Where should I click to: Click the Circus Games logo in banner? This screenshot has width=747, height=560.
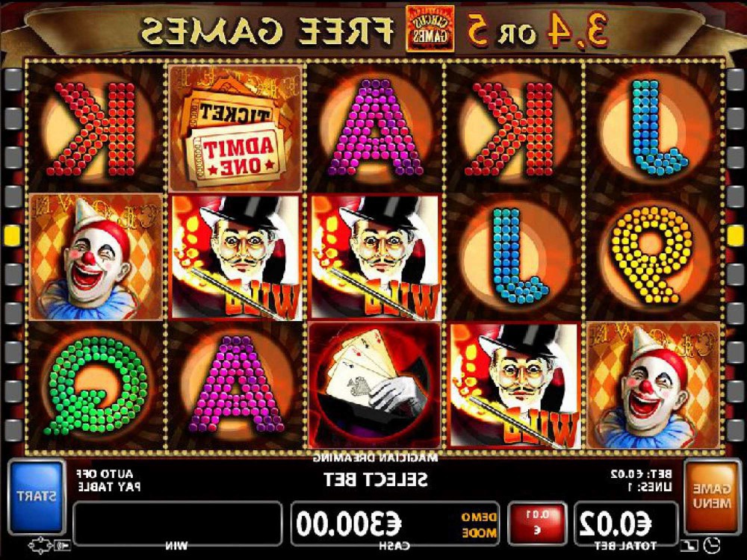click(x=430, y=30)
